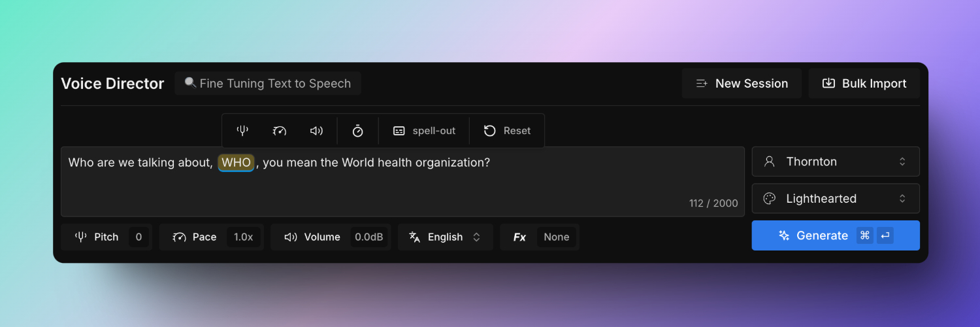The image size is (980, 327).
Task: Click the speaker icon beside bottom Volume
Action: coord(291,237)
